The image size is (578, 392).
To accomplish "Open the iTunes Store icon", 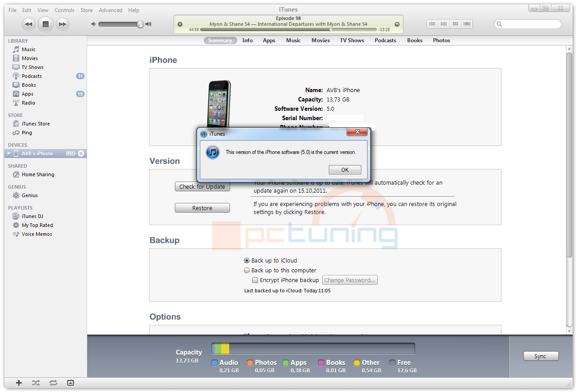I will tap(16, 124).
